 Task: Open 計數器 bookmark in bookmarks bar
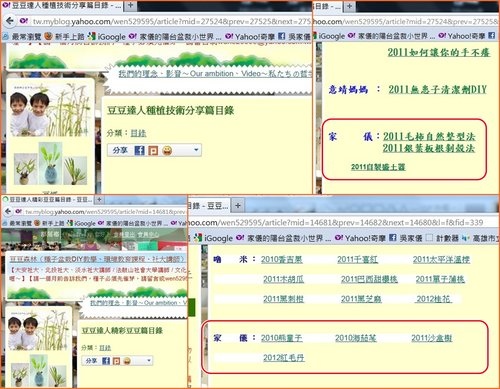[x=442, y=238]
